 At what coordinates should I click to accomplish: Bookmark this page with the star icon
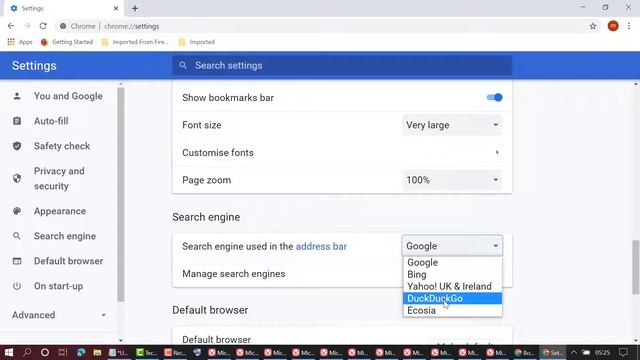(x=593, y=26)
